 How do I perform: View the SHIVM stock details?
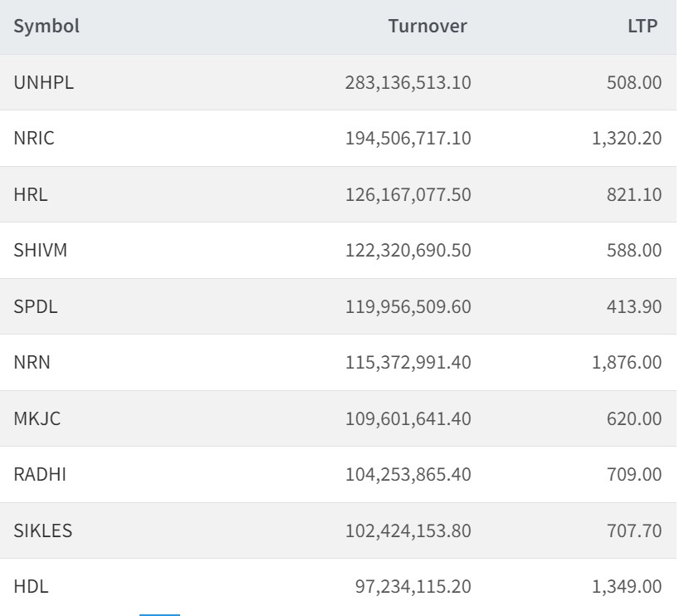(x=41, y=251)
